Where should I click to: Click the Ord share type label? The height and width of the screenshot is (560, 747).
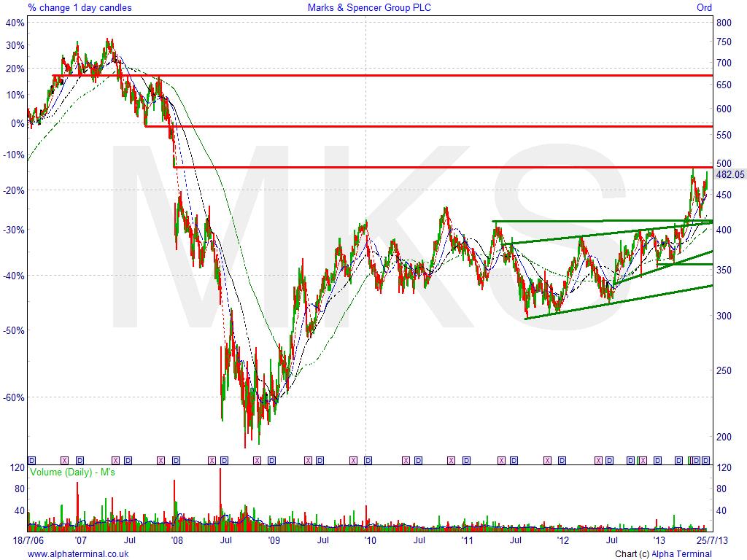pos(704,8)
